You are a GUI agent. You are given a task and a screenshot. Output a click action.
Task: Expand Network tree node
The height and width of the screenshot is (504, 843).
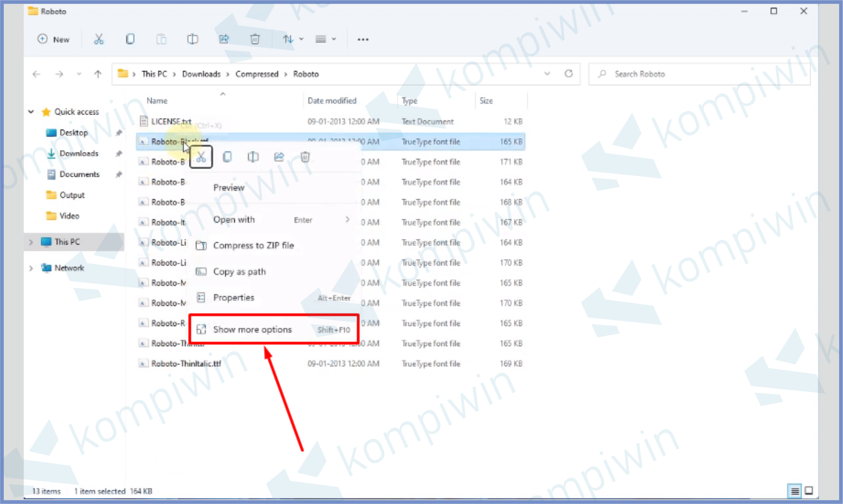point(31,268)
